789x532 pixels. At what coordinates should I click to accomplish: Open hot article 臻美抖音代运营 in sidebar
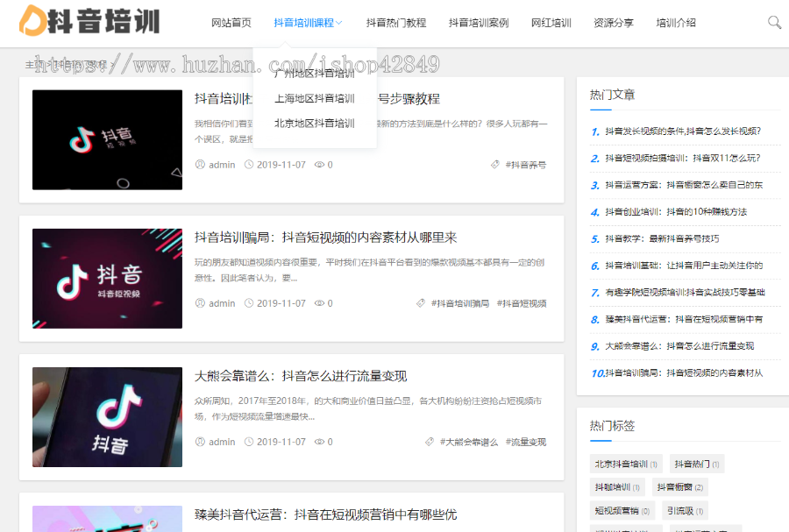click(684, 319)
